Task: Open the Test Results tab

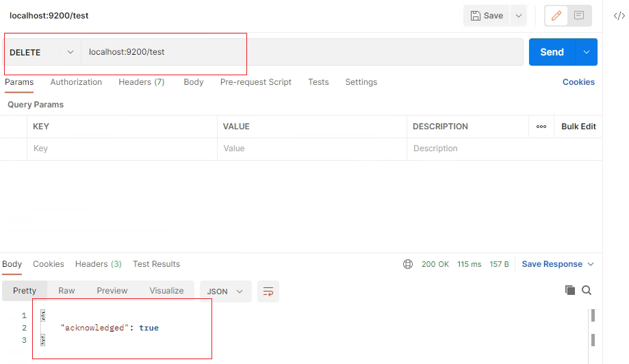Action: click(x=157, y=264)
